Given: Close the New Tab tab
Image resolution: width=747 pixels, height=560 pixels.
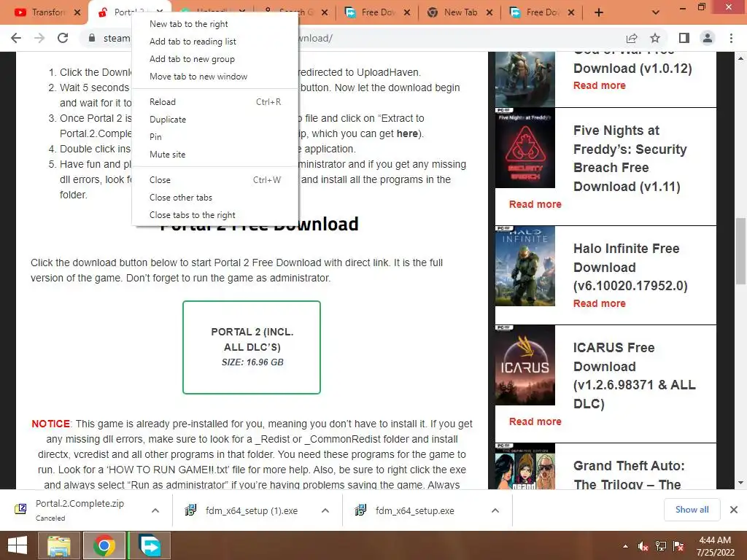Looking at the screenshot, I should (489, 13).
